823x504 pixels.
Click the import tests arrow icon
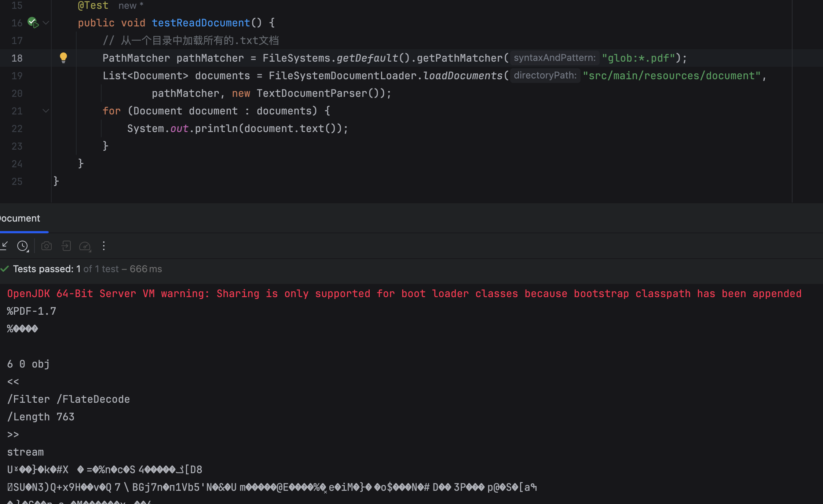[x=4, y=246]
